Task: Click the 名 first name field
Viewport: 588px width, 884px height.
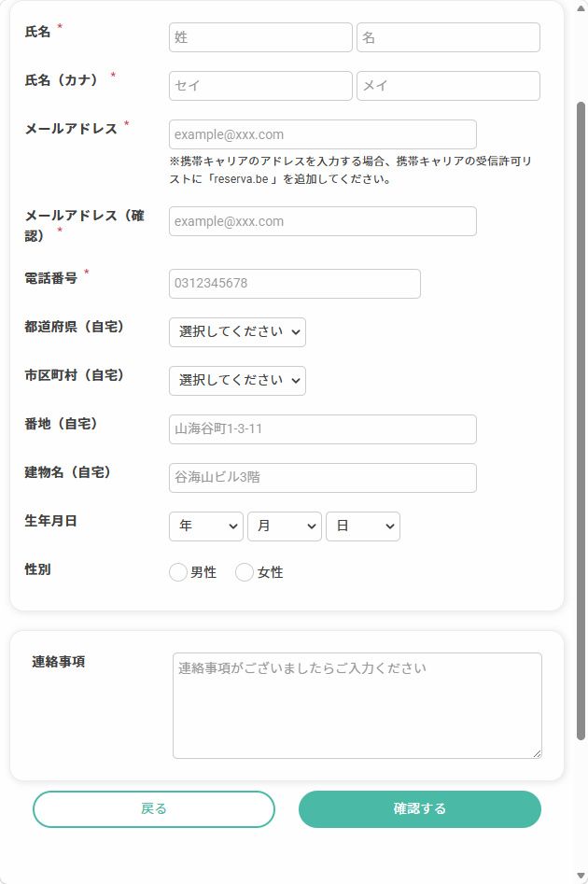Action: (448, 37)
